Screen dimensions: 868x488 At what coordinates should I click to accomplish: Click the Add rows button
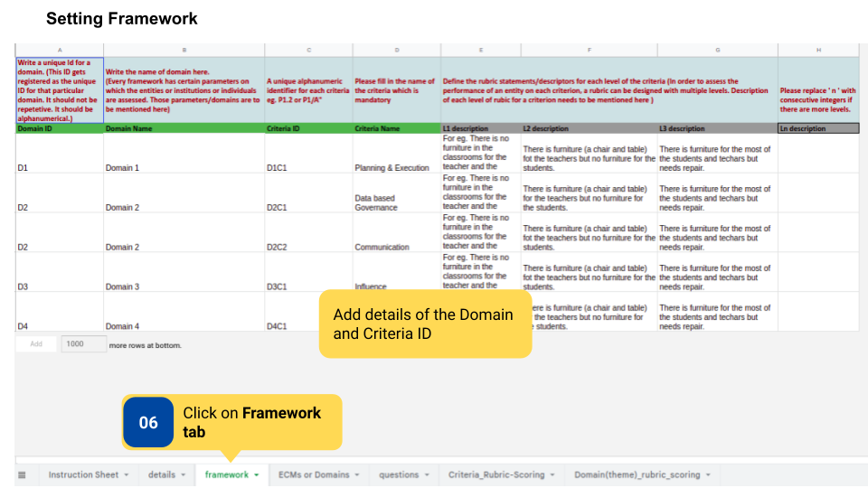pos(36,344)
